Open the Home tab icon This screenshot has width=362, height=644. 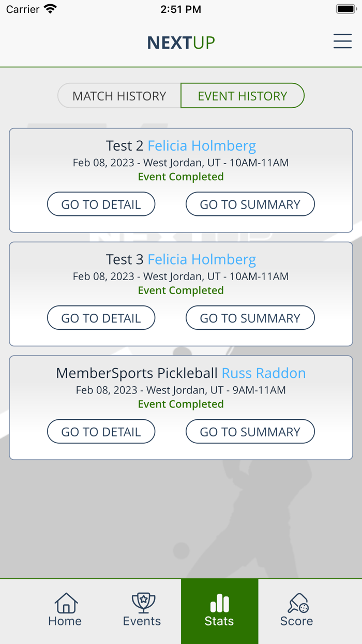click(x=65, y=603)
